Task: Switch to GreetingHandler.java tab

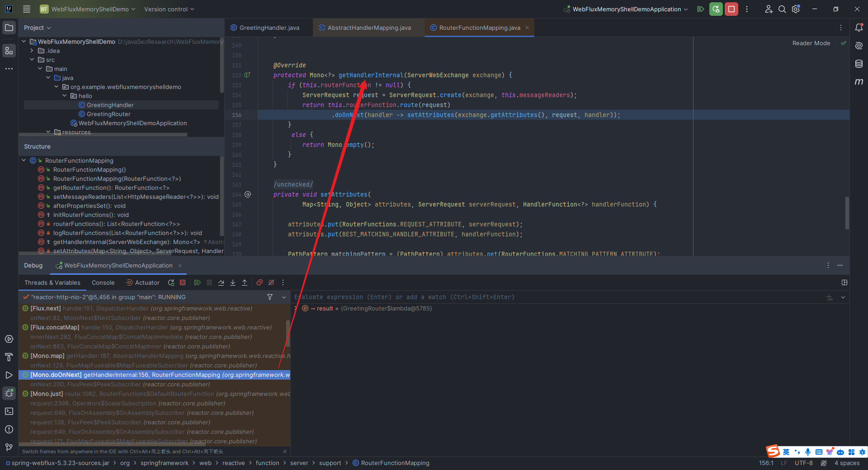Action: tap(269, 28)
